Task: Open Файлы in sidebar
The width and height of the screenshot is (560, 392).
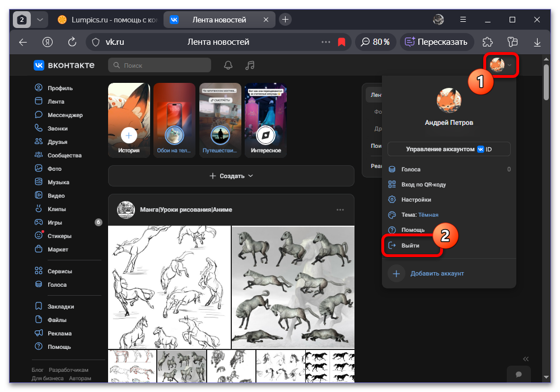Action: coord(51,320)
